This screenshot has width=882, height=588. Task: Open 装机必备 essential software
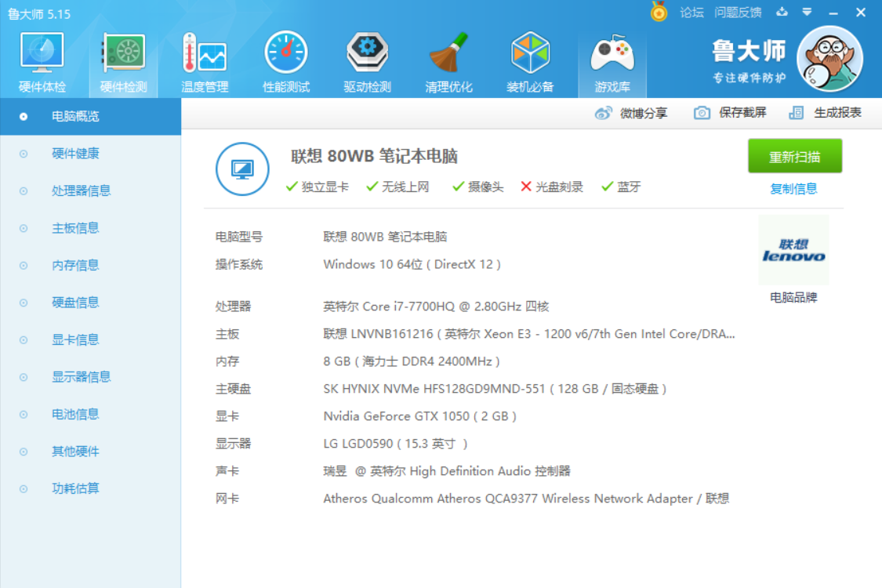[x=530, y=53]
